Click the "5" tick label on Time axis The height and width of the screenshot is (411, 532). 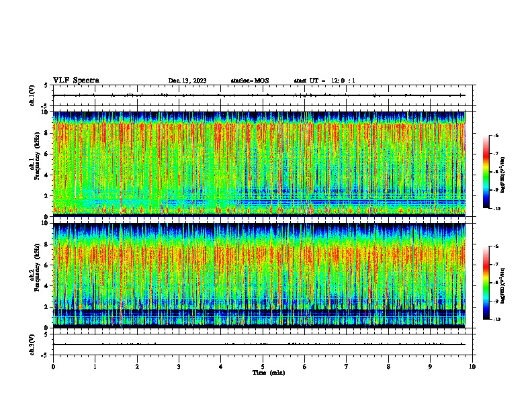(263, 367)
